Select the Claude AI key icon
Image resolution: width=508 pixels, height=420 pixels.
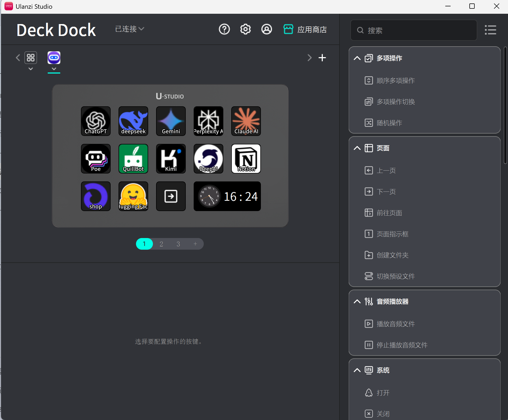pyautogui.click(x=246, y=121)
